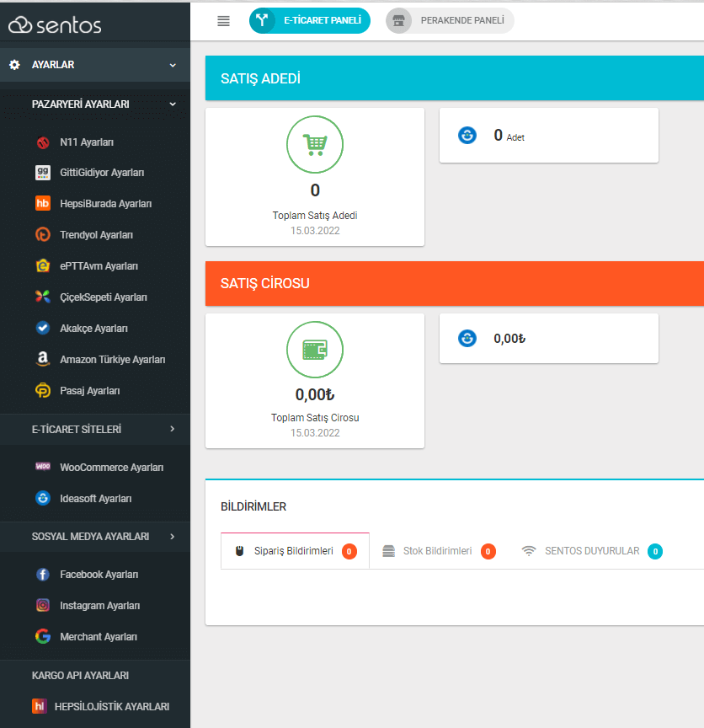Collapse the PAZARYERİ AYARLARI chevron

click(x=173, y=104)
